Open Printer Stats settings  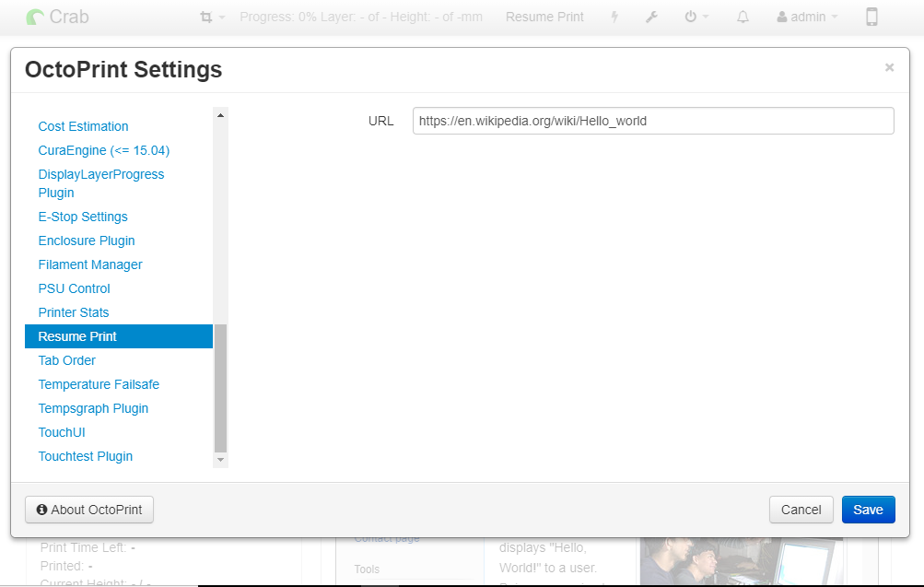74,313
